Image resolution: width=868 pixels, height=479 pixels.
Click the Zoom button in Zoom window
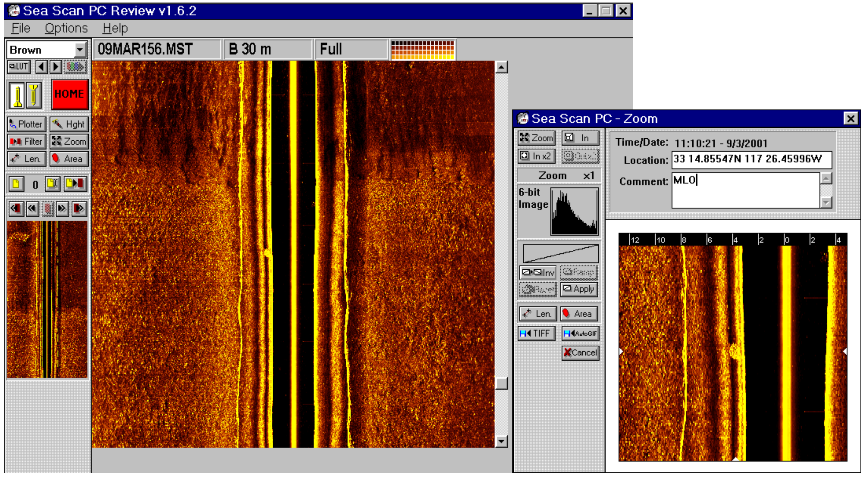(536, 138)
